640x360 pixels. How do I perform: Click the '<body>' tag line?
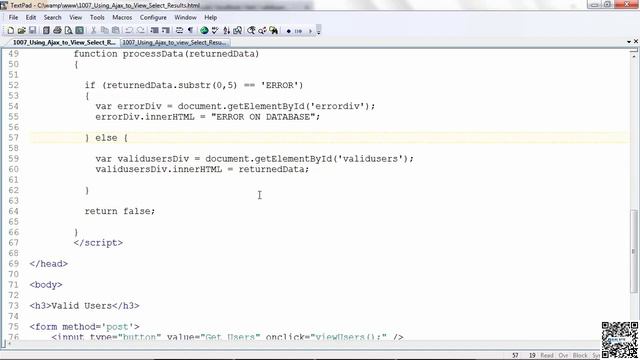pyautogui.click(x=46, y=284)
